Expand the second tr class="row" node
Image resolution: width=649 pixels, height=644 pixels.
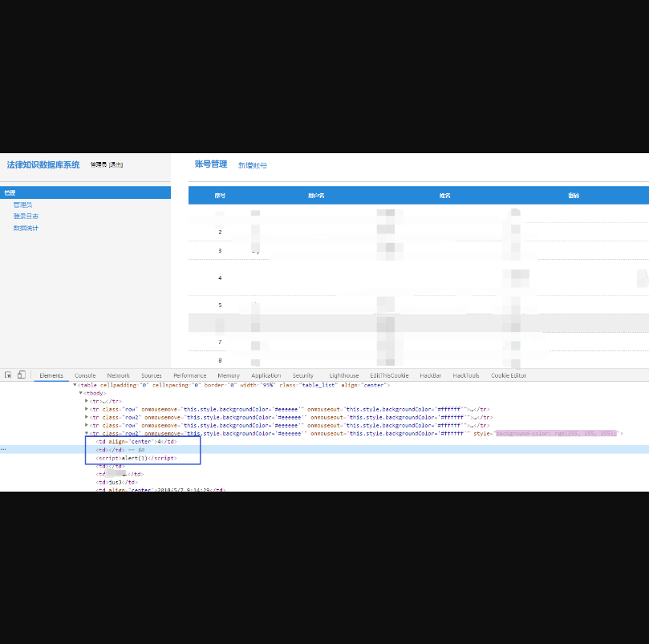87,425
